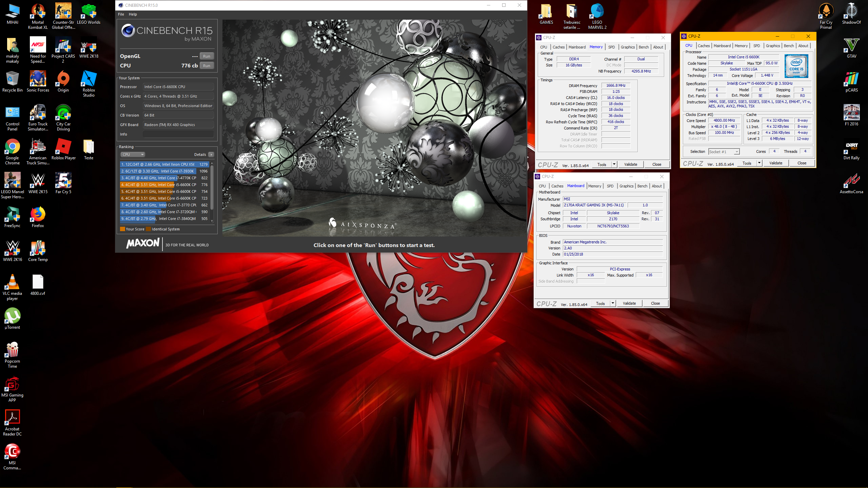
Task: Open Dirt Rally desktop icon
Action: (851, 149)
